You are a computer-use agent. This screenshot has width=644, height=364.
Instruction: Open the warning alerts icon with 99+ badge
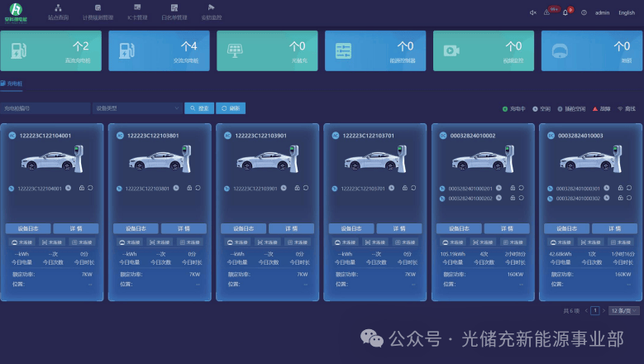(x=547, y=12)
